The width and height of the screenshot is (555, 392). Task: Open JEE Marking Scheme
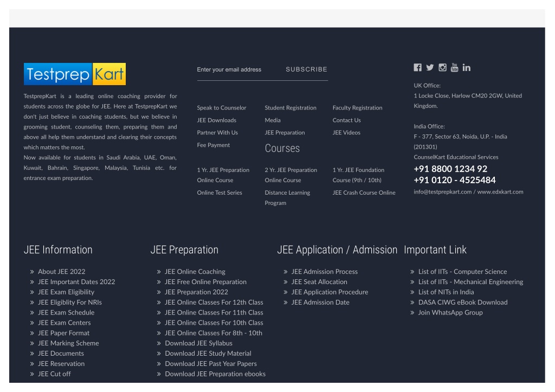68,344
